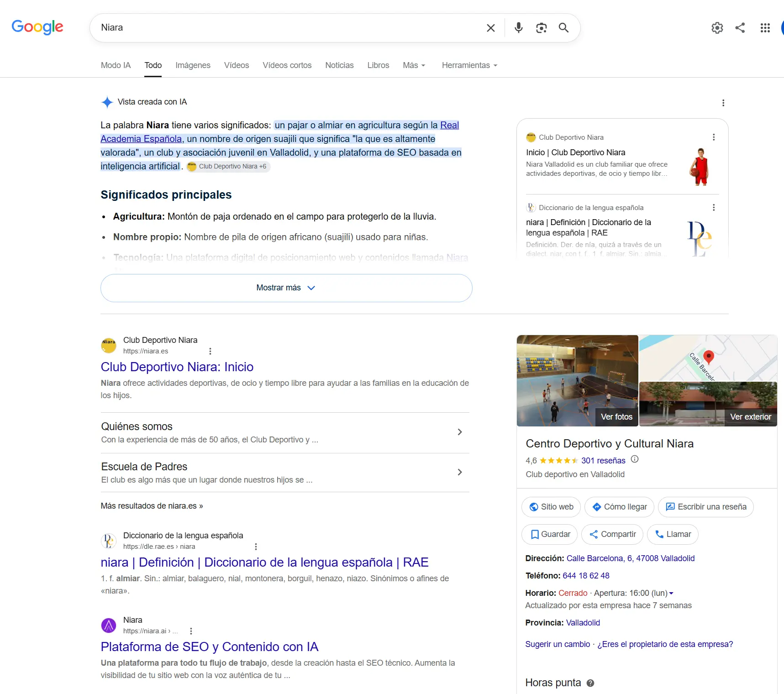Open Ver exterior street view thumbnail
This screenshot has height=694, width=784.
click(708, 404)
